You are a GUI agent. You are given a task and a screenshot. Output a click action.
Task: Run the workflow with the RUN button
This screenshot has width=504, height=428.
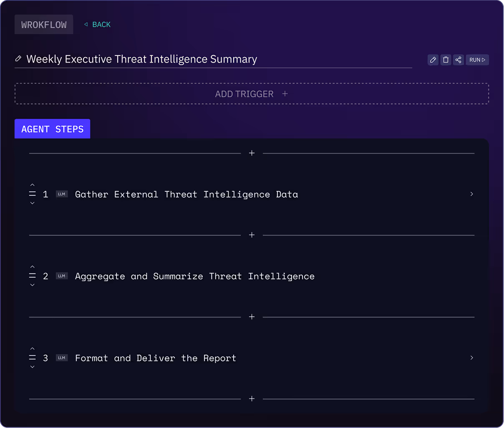pos(477,60)
